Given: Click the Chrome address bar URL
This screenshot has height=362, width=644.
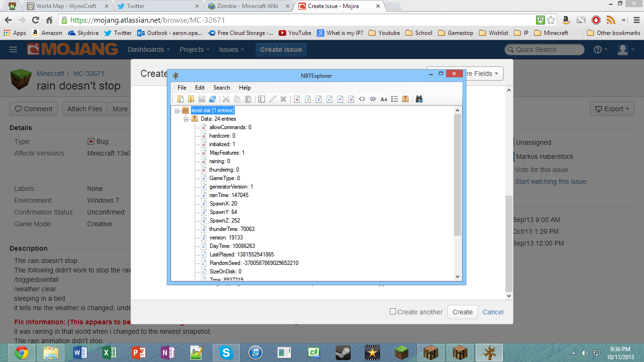Looking at the screenshot, I should 148,20.
